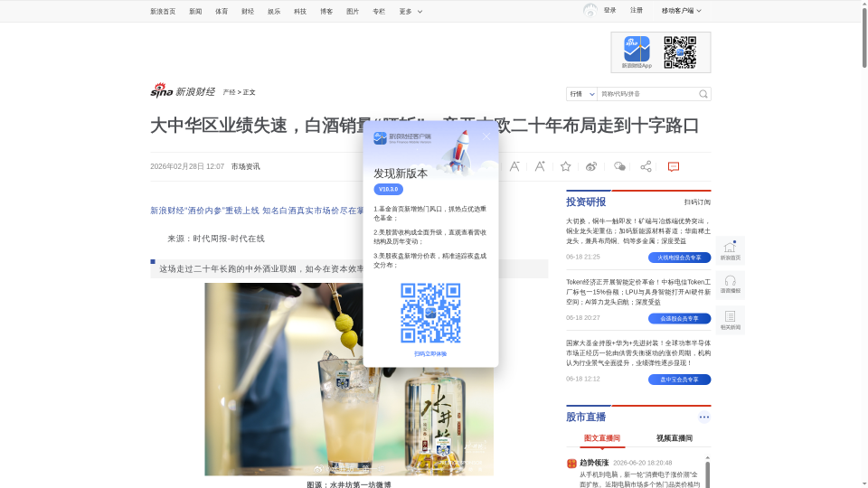Open 科技 in top nav

[300, 11]
